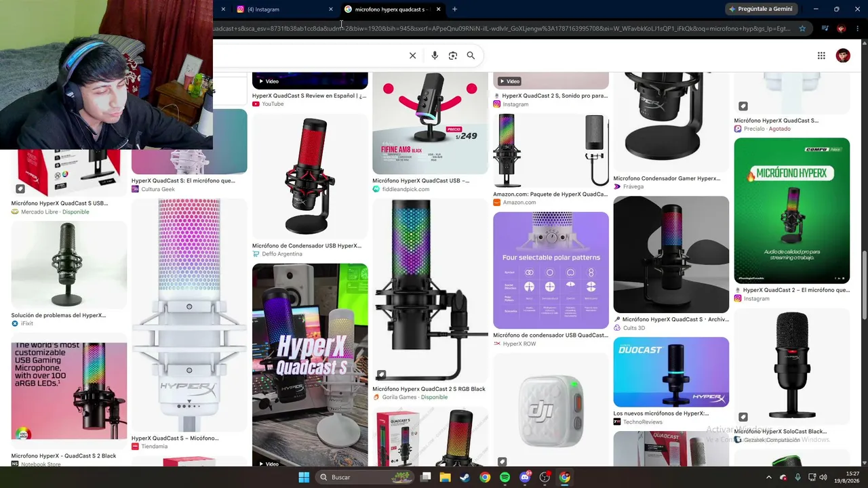Open Discord from the taskbar

coord(525,477)
